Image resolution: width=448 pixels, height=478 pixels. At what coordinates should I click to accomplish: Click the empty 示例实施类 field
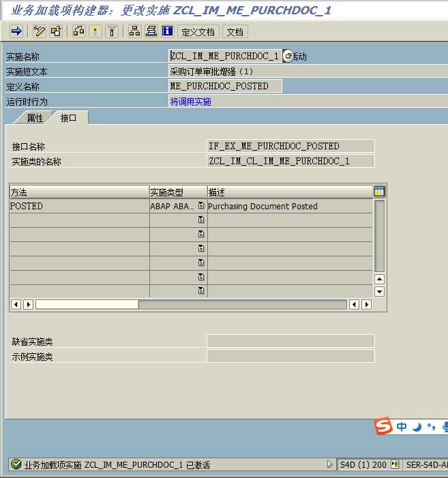[290, 356]
